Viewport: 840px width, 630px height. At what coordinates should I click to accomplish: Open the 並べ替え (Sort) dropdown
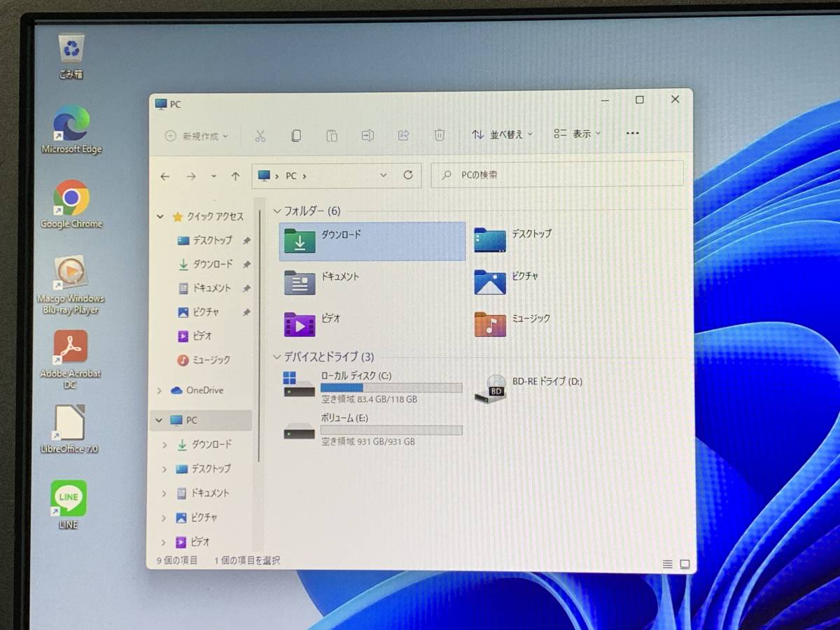pos(502,134)
